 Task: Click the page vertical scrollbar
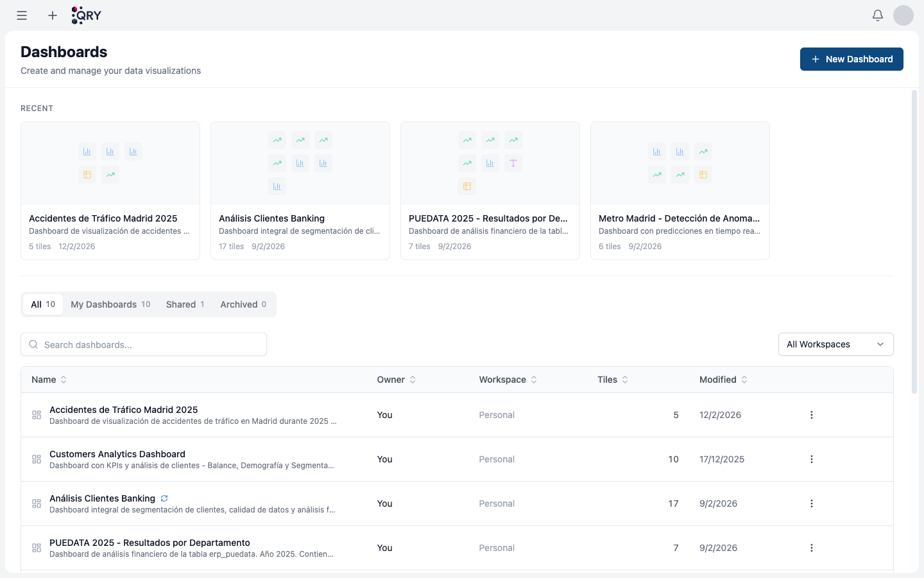coord(914,241)
